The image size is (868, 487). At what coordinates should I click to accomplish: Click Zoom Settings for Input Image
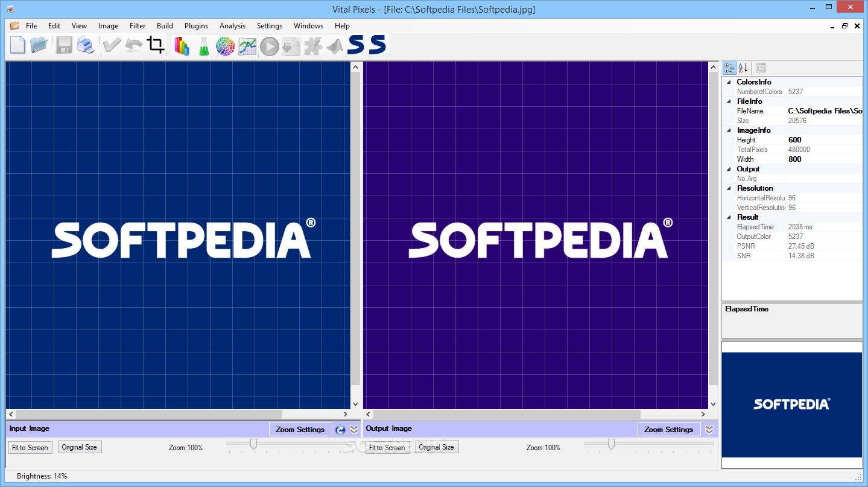(300, 430)
